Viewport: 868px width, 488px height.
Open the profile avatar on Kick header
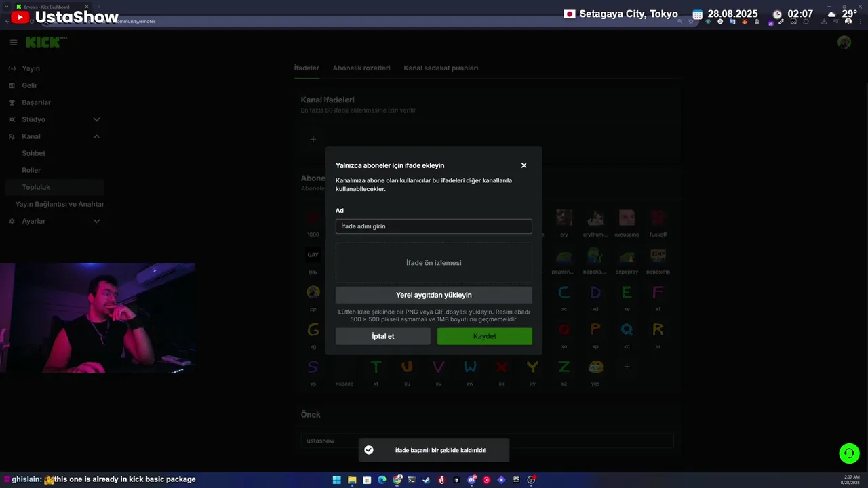tap(844, 43)
